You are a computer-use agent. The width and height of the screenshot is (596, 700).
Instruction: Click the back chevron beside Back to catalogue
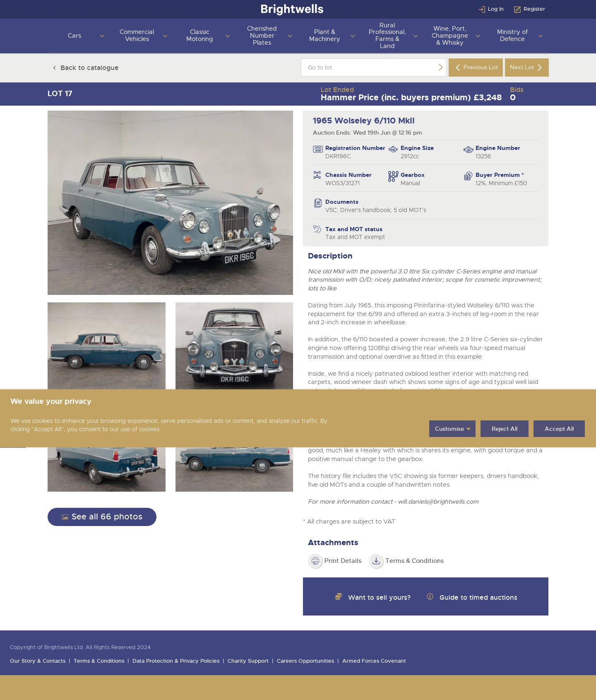click(54, 68)
